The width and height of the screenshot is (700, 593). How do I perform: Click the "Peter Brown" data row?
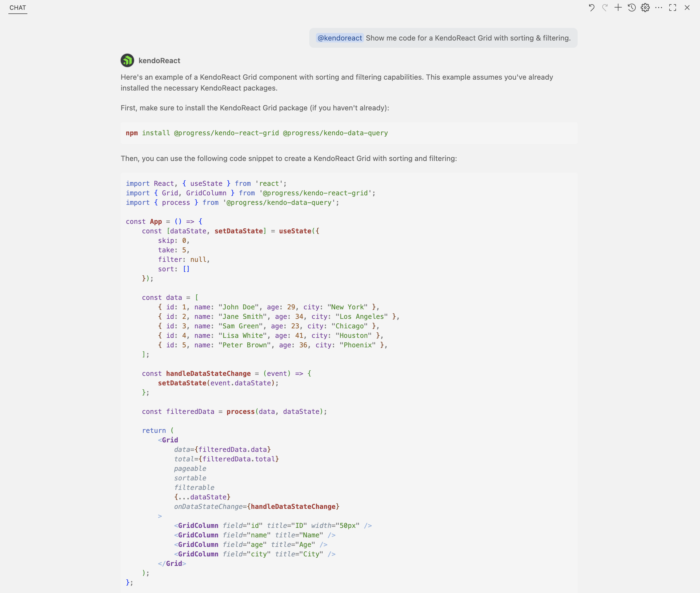(273, 345)
